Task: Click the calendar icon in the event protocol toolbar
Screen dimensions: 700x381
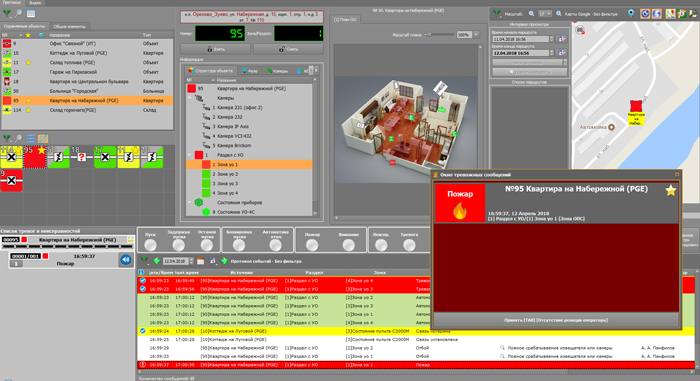Action: pos(200,261)
